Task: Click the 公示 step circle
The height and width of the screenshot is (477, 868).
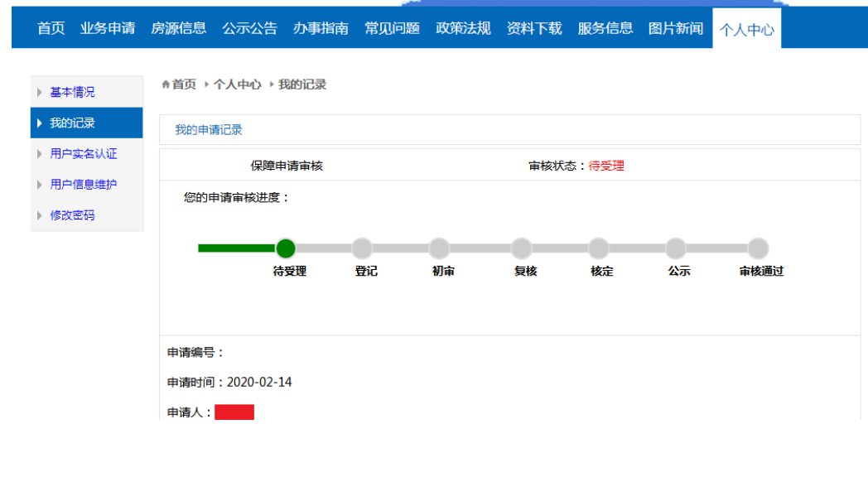Action: (676, 248)
